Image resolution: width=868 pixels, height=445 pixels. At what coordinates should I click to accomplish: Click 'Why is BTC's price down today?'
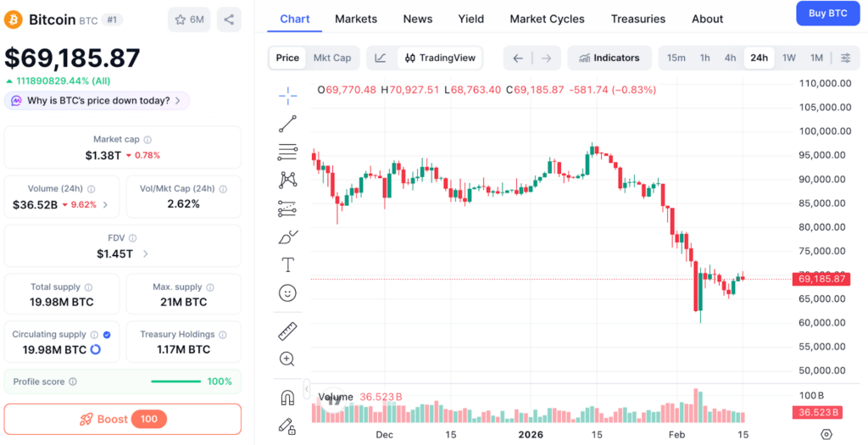(x=97, y=101)
